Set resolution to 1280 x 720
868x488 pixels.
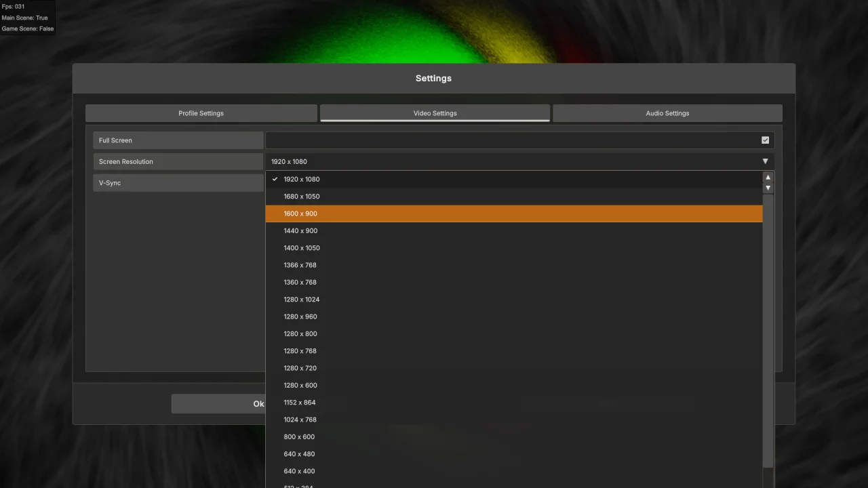[x=514, y=368]
